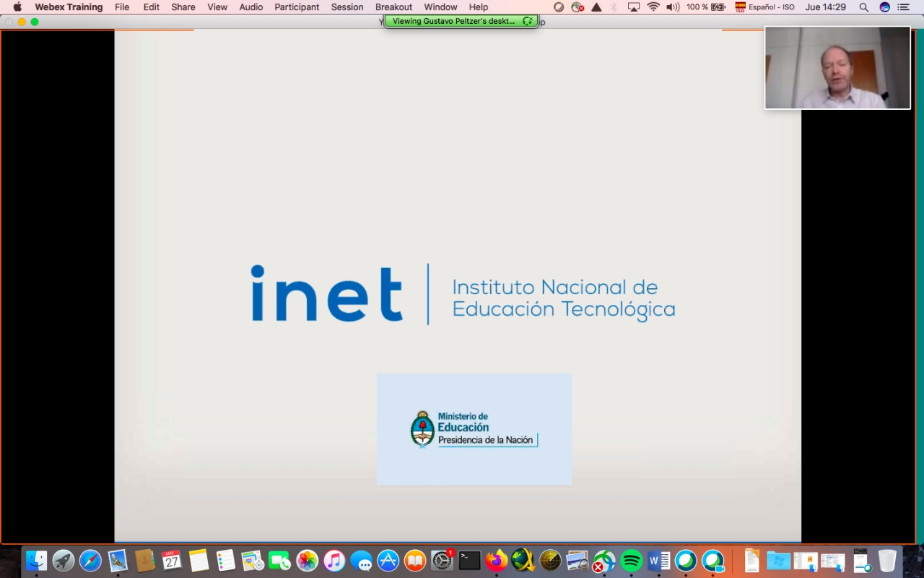Click the presenter's video thumbnail

(837, 68)
